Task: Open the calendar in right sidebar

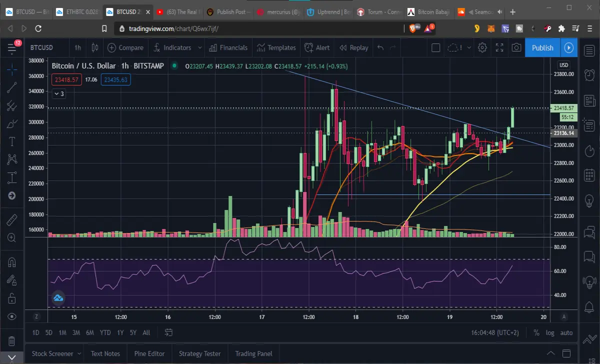Action: (x=589, y=175)
